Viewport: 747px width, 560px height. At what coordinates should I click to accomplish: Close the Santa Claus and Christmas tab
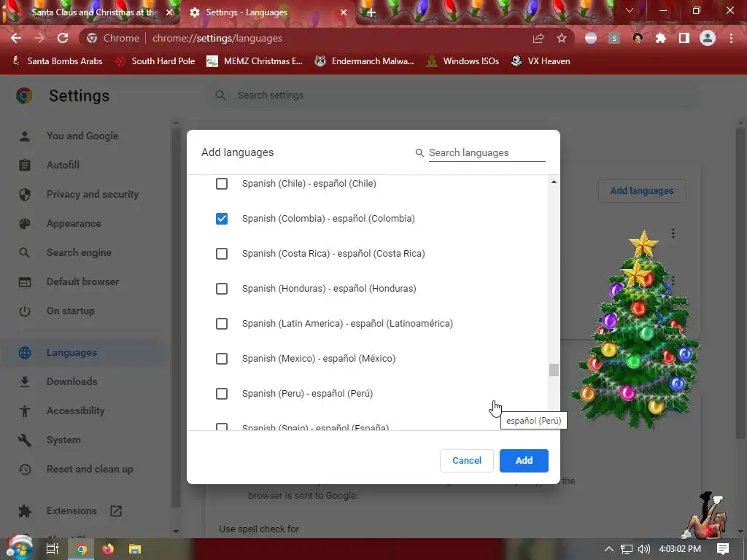point(169,12)
